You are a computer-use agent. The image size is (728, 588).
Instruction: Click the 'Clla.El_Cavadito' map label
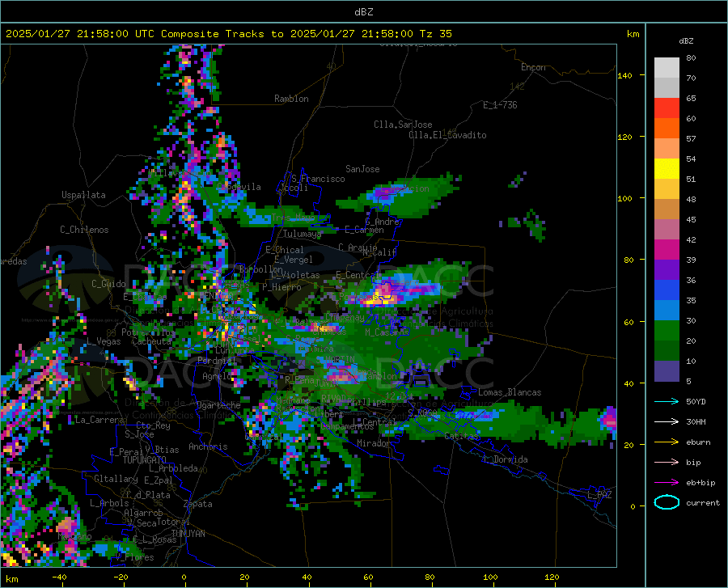click(447, 135)
